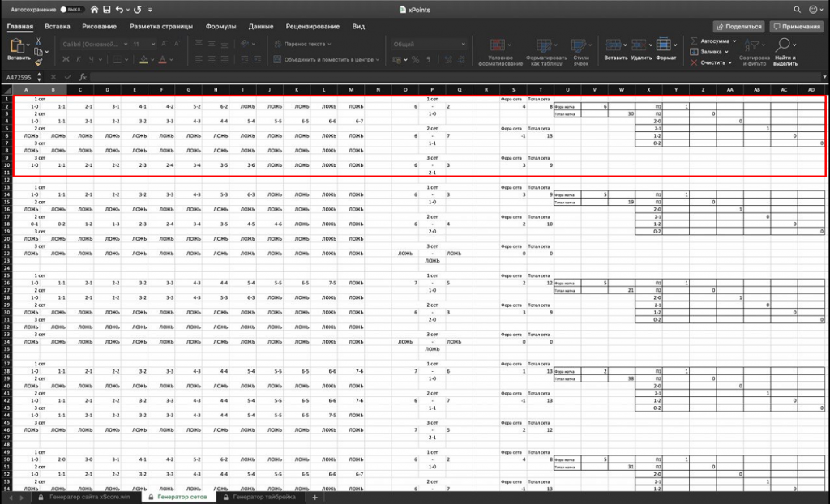Click the center horizontally icon
This screenshot has height=504, width=830.
pos(212,59)
